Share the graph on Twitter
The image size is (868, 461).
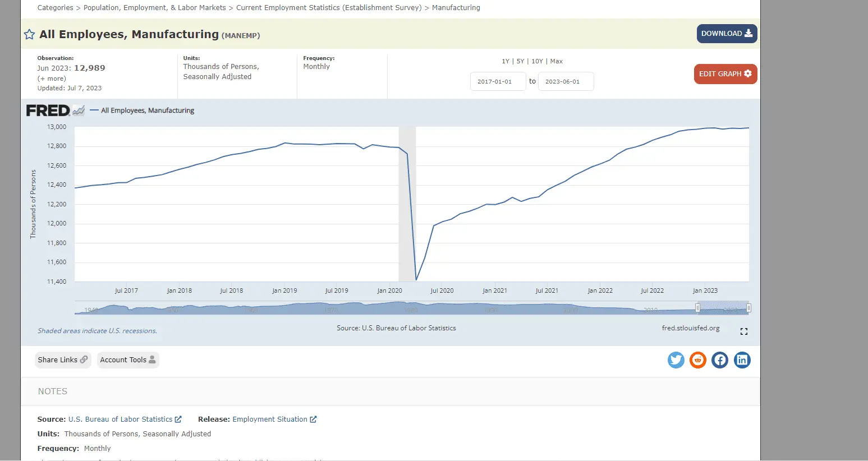click(676, 360)
